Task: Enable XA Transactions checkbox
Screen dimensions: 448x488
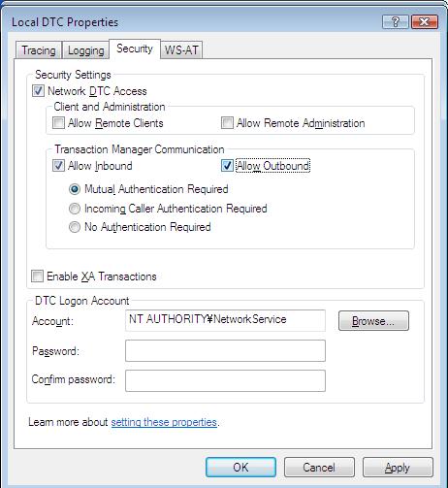Action: click(37, 277)
